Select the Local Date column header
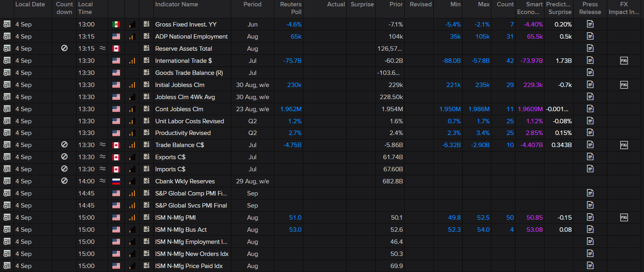The image size is (644, 272). 30,5
